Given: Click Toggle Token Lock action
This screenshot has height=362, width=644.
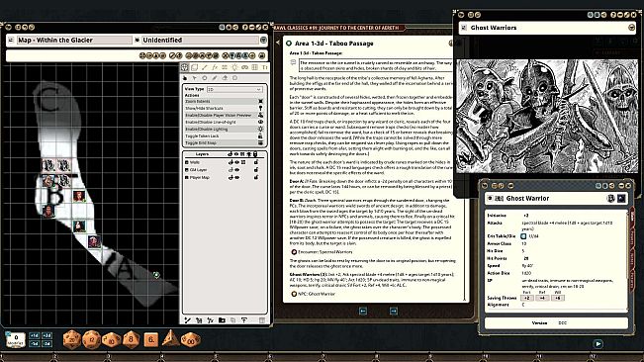Looking at the screenshot, I should pyautogui.click(x=224, y=136).
